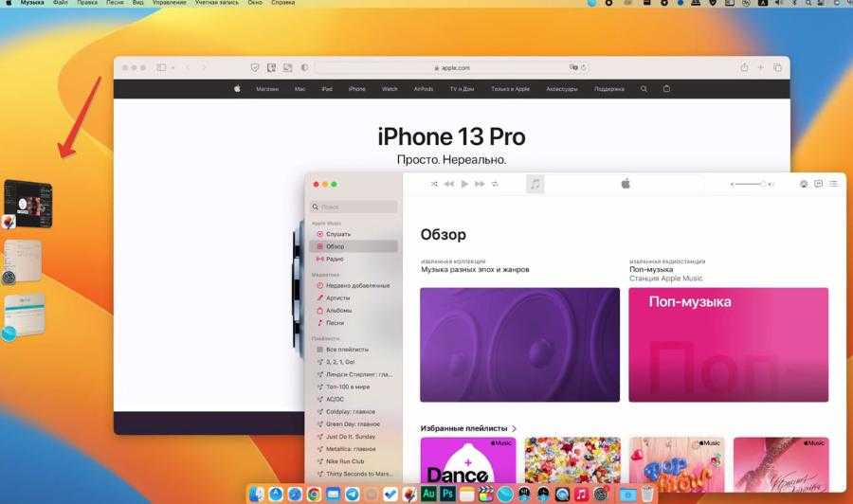Open the Управление menu in the menu bar
Image resolution: width=853 pixels, height=504 pixels.
coord(169,4)
